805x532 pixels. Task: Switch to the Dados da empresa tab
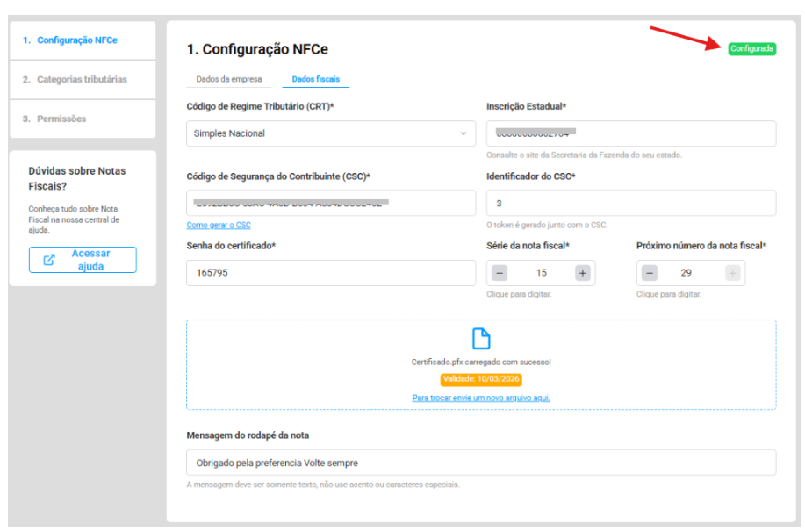click(228, 79)
